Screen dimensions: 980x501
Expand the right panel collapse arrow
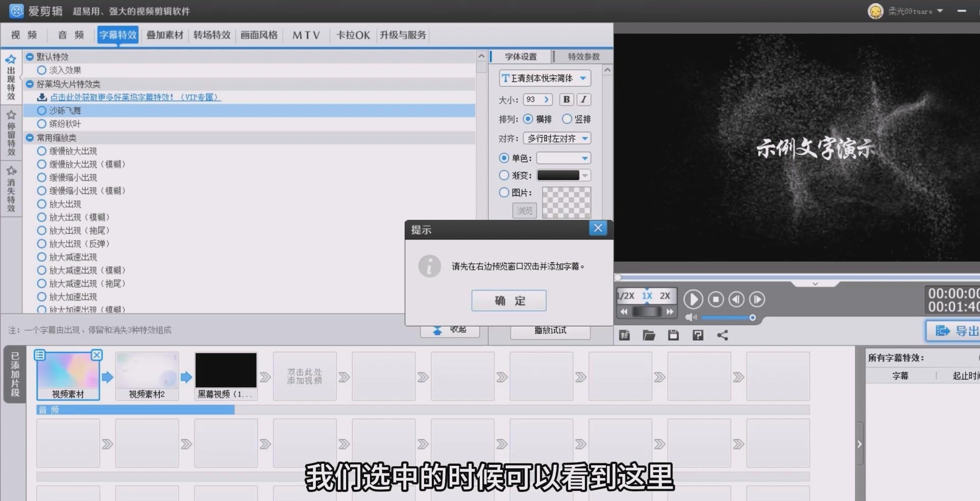(860, 444)
